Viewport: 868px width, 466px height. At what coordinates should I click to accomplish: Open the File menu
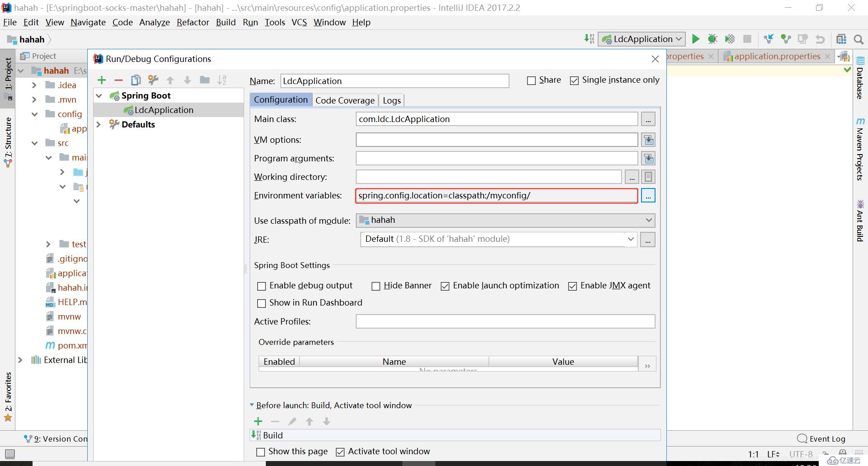[9, 22]
